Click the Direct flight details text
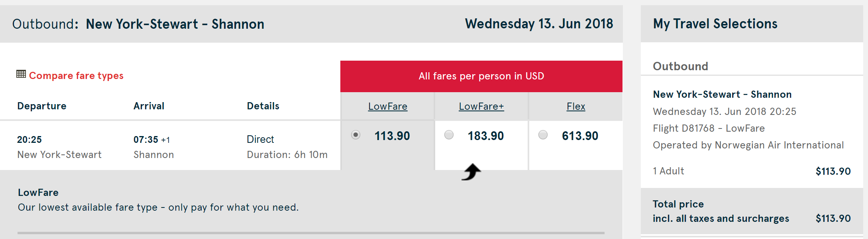Image resolution: width=868 pixels, height=239 pixels. coord(260,139)
